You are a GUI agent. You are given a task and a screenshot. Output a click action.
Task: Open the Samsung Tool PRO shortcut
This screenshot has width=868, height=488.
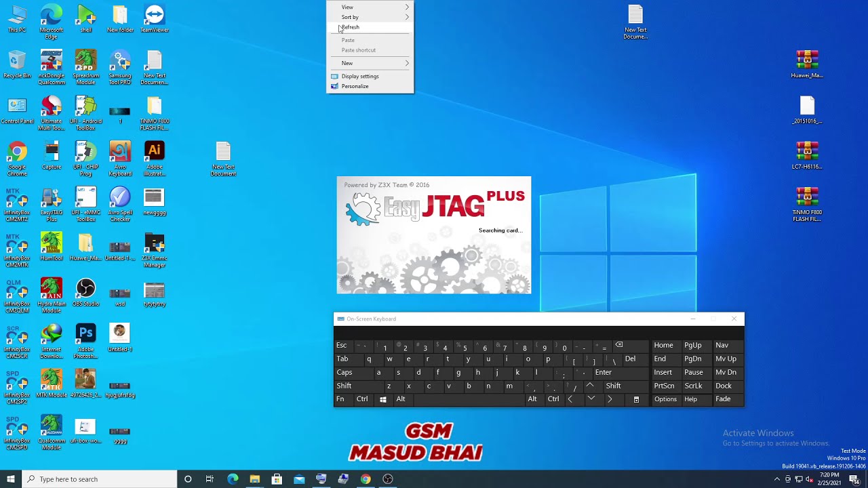[x=120, y=67]
